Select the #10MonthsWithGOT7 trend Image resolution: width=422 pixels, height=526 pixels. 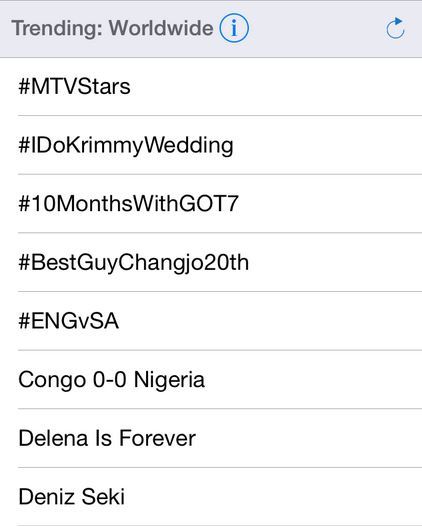click(211, 203)
